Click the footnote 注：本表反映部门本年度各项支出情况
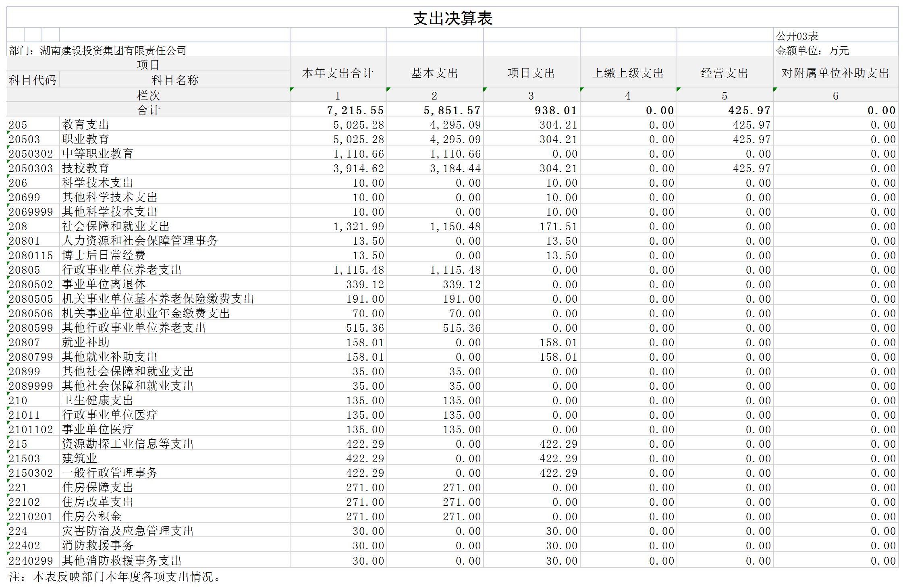The image size is (905, 588). [115, 577]
